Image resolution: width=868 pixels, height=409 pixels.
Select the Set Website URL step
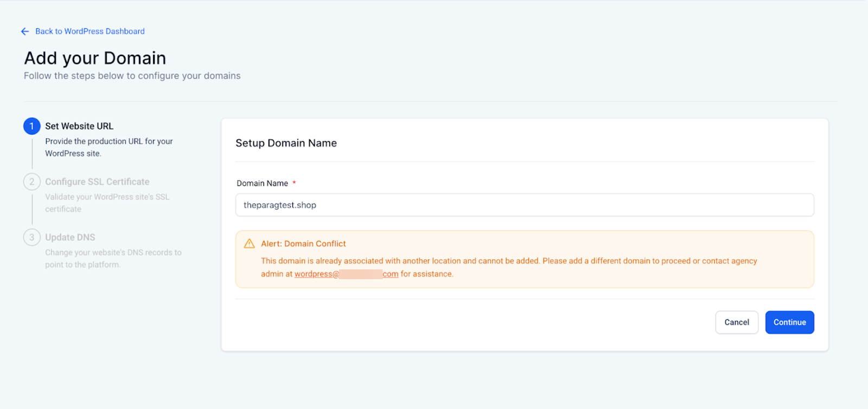(x=79, y=126)
